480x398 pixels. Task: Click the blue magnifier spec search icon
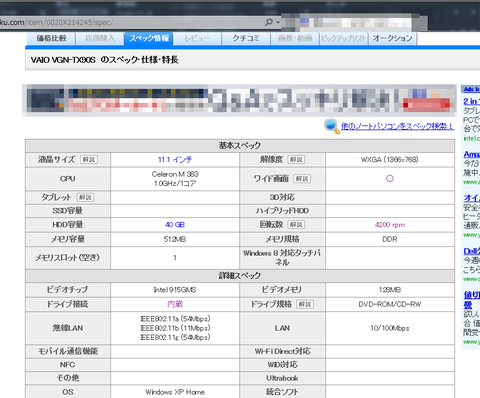click(332, 126)
